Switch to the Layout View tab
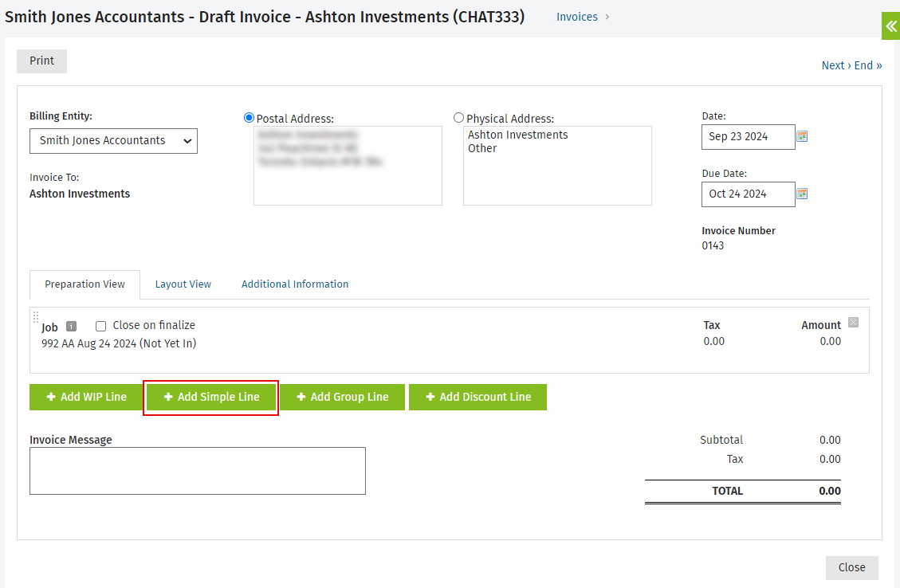Viewport: 900px width, 588px height. click(183, 284)
